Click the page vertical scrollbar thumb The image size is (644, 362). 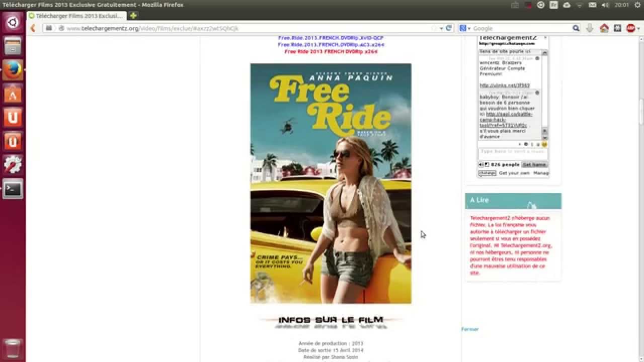pos(641,112)
